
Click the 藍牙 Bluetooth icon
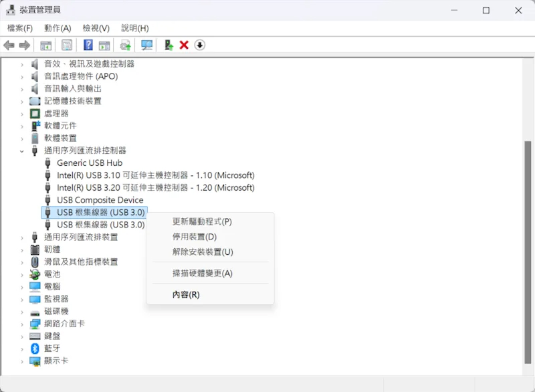[x=35, y=349]
